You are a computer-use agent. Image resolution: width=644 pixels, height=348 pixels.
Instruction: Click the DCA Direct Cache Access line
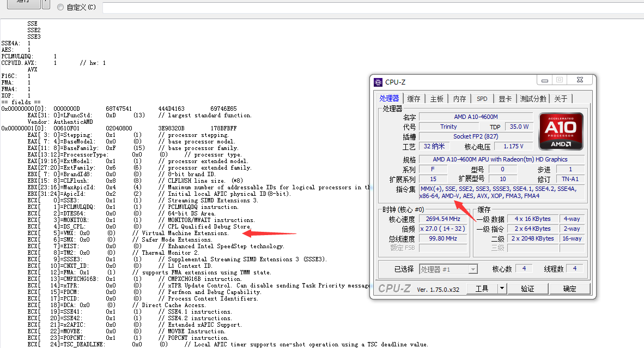tap(117, 305)
